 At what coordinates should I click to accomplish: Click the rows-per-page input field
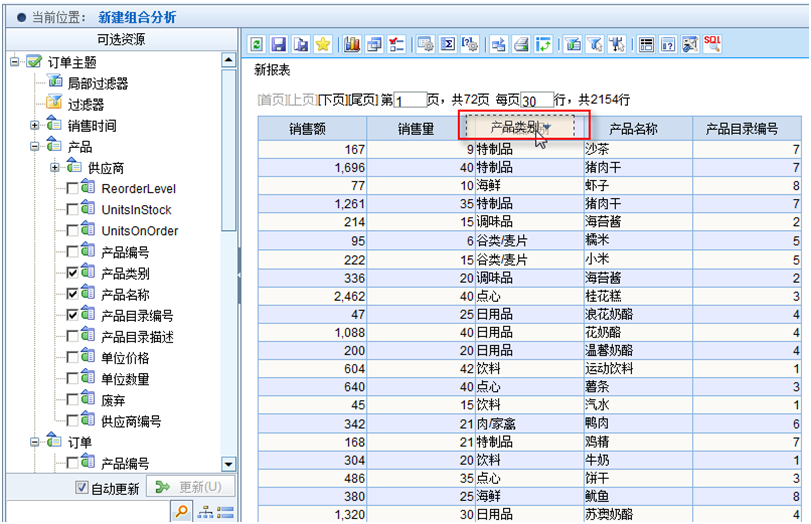537,100
